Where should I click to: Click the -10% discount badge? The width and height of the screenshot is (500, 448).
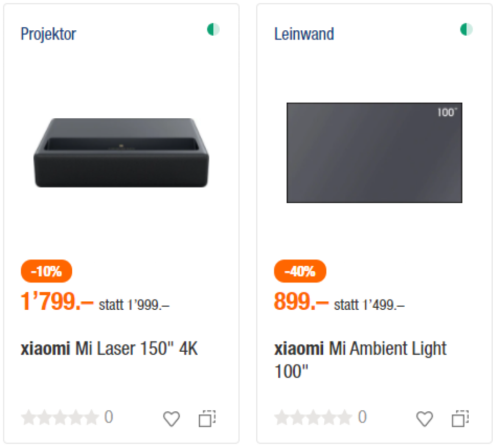[x=46, y=271]
